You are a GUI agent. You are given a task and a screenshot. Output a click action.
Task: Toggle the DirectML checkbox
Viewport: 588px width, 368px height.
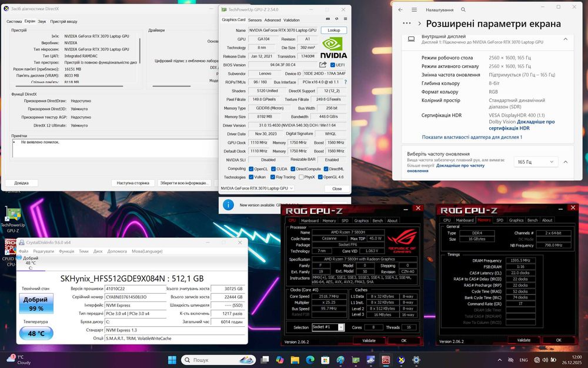pos(326,169)
